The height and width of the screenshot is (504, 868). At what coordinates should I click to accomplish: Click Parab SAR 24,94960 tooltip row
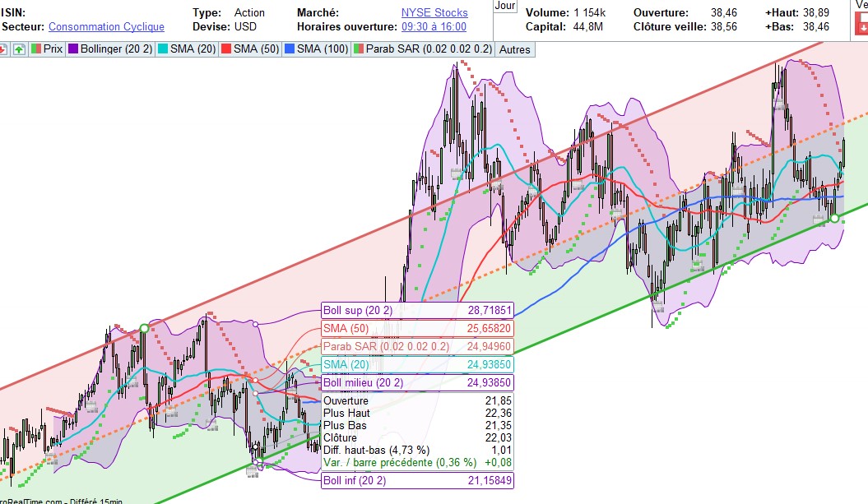point(417,346)
